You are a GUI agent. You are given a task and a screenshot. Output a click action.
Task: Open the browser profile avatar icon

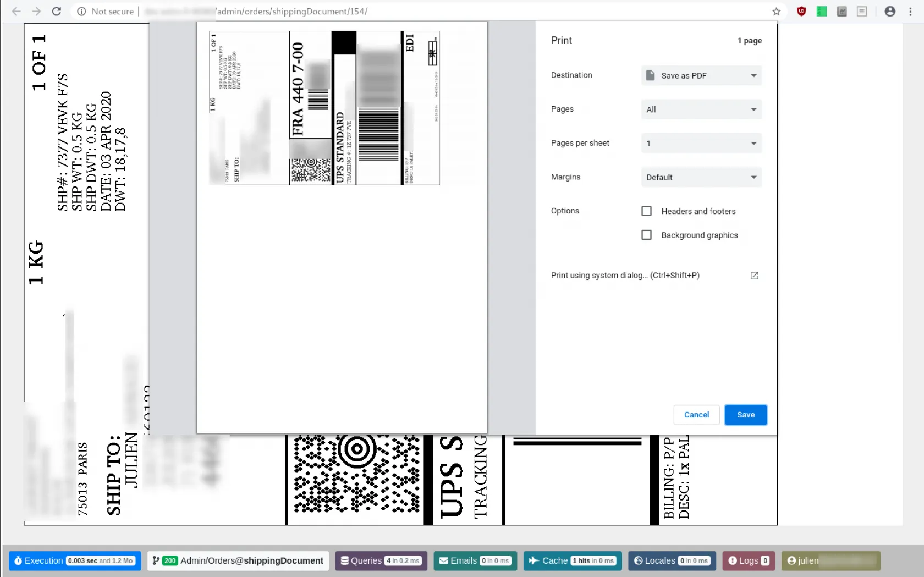tap(889, 12)
